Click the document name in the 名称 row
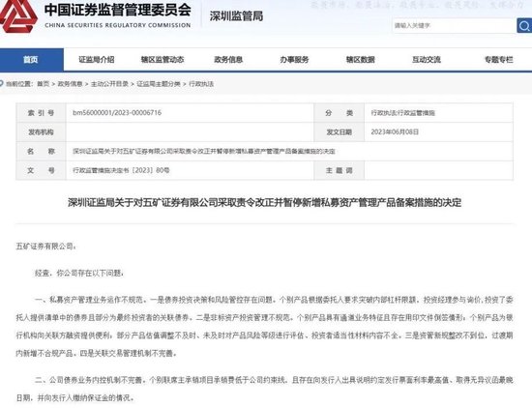 tap(204, 151)
